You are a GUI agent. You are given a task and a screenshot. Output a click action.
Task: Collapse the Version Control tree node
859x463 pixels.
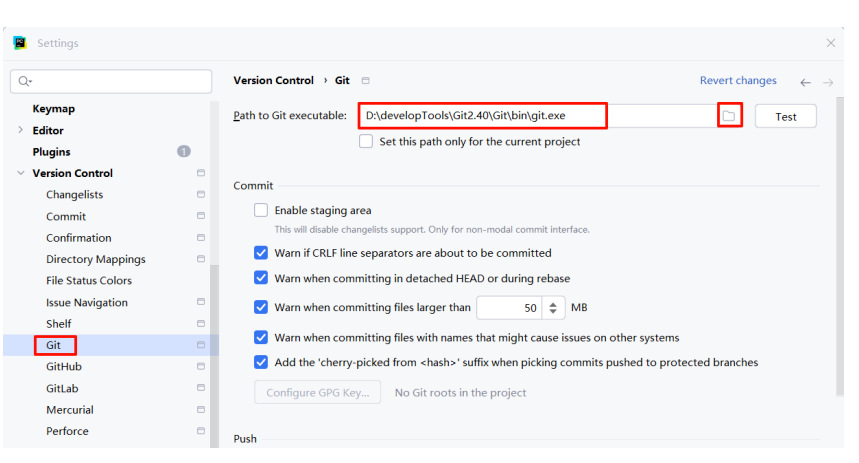[x=20, y=173]
